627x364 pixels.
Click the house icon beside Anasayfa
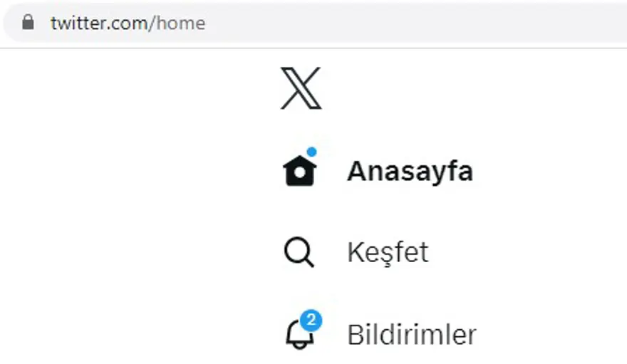tap(299, 171)
